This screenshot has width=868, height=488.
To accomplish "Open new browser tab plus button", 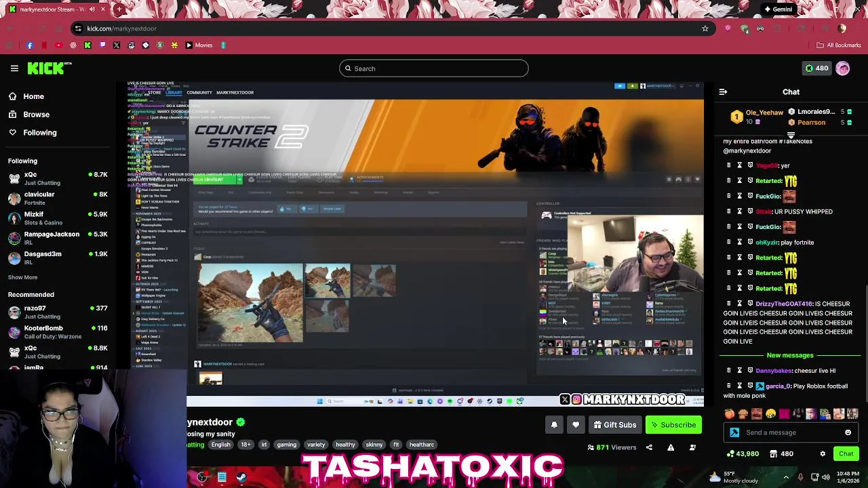I will pos(119,9).
